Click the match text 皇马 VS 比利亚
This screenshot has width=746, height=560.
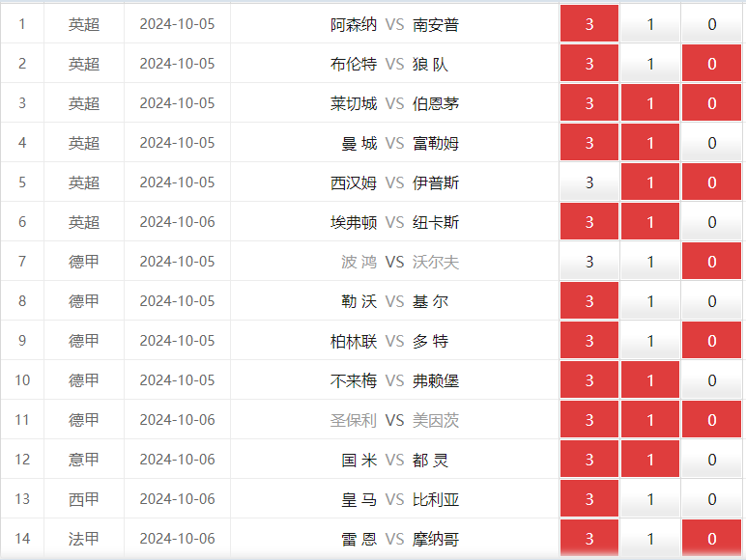(400, 499)
